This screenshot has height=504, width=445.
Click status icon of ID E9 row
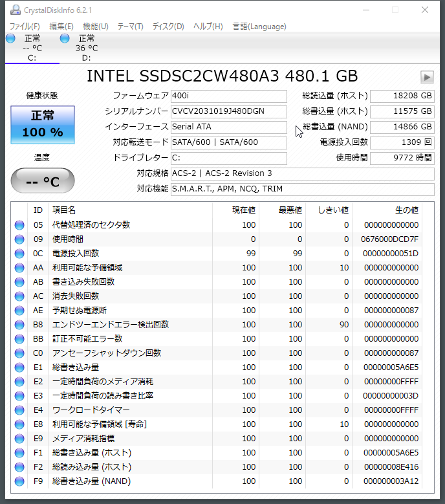pyautogui.click(x=19, y=439)
